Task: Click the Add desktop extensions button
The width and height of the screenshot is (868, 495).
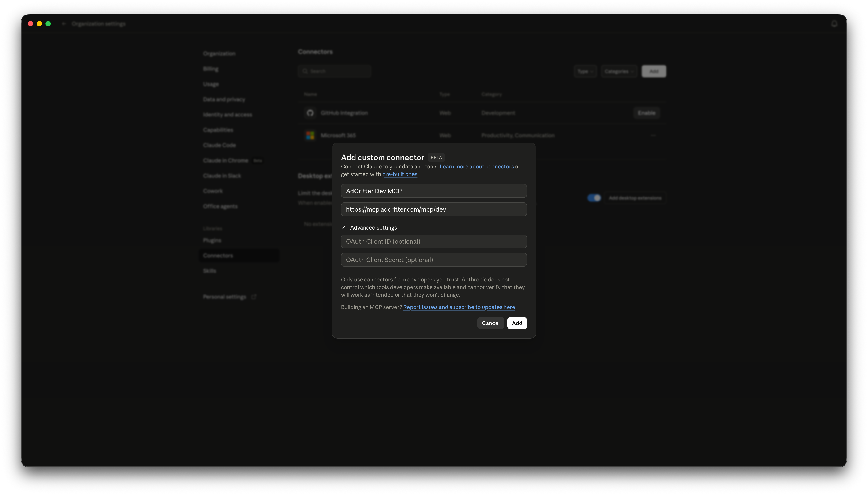Action: point(635,198)
